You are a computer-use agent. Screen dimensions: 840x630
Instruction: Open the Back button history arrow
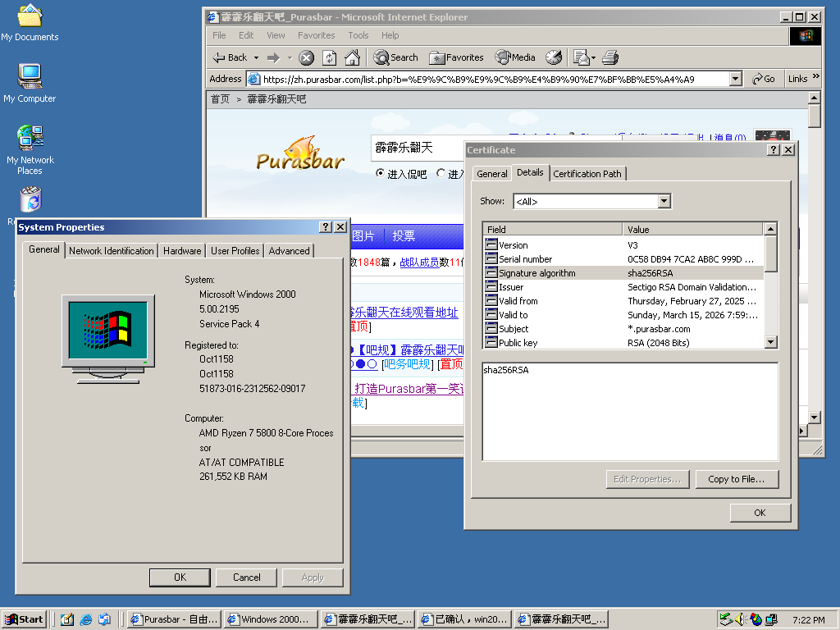[x=256, y=57]
